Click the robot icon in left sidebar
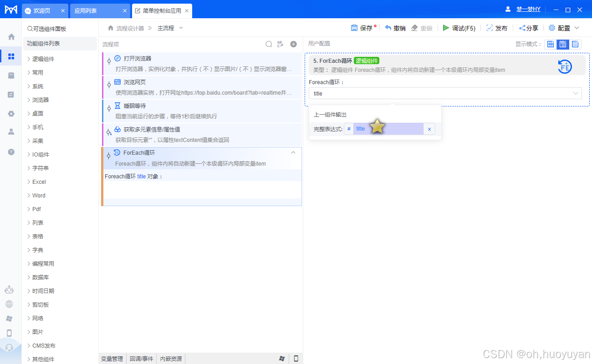Image resolution: width=592 pixels, height=364 pixels. click(x=9, y=290)
